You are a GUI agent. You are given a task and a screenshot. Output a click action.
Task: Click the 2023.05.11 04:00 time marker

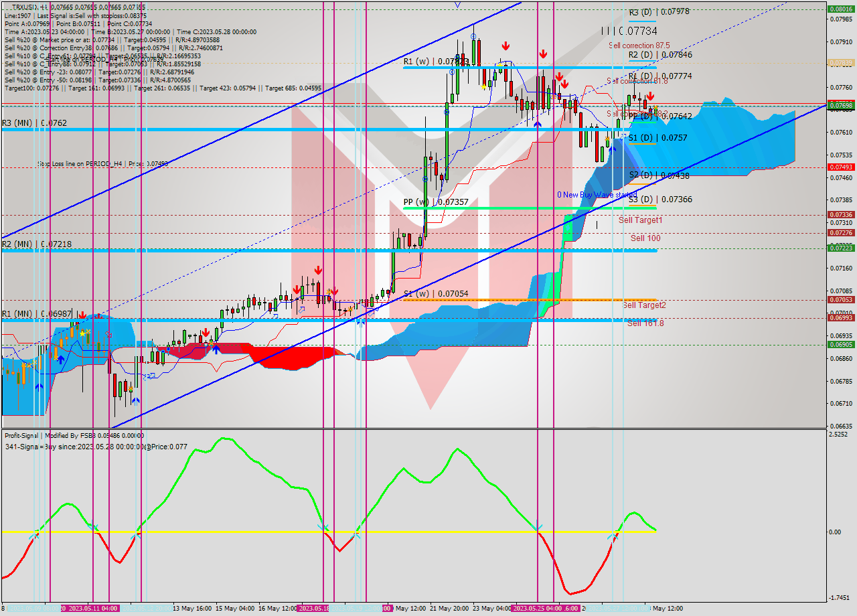[x=93, y=609]
